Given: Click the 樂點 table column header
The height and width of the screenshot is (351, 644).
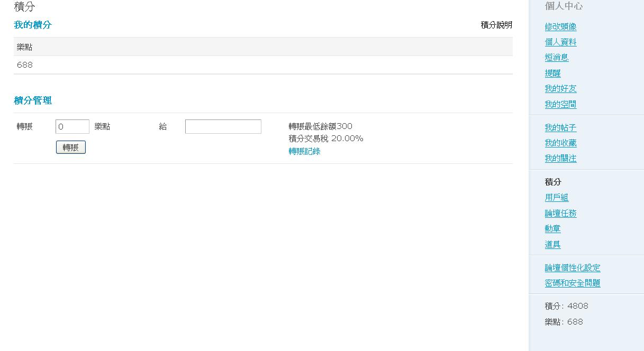Looking at the screenshot, I should 24,47.
